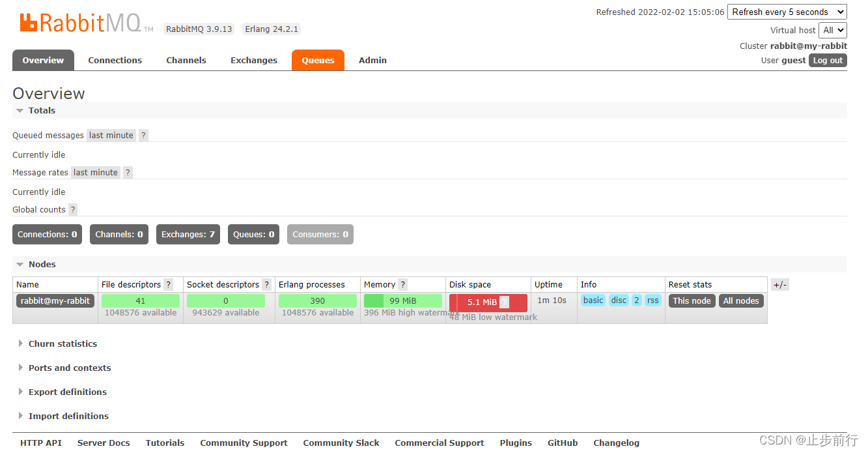The width and height of the screenshot is (868, 453).
Task: Open the Commercial Support link
Action: pos(440,443)
